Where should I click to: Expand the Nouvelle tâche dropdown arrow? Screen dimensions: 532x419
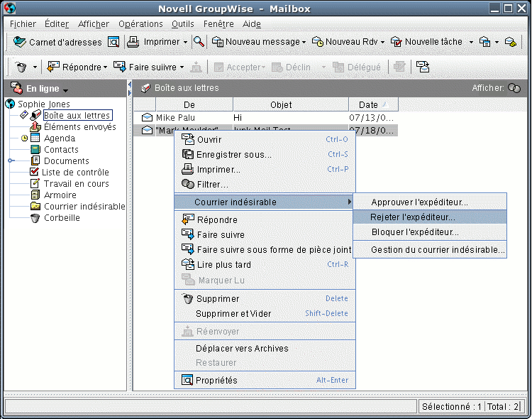pos(471,42)
